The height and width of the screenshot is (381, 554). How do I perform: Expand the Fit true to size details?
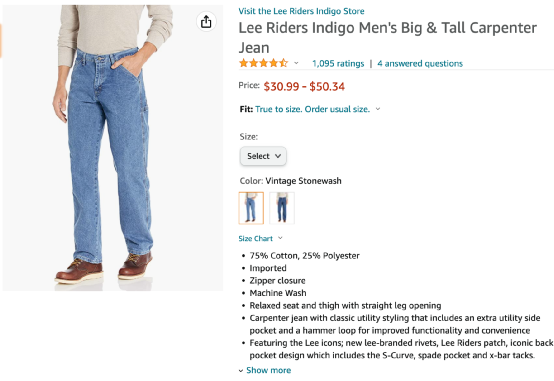(x=312, y=109)
